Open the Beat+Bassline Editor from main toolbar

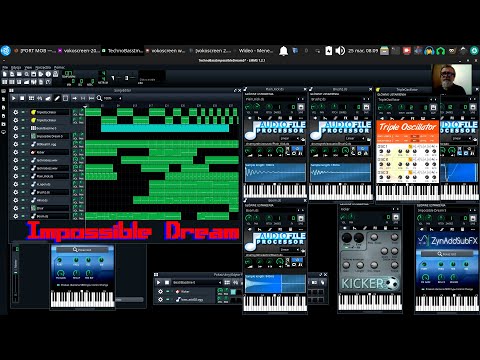tap(12, 81)
